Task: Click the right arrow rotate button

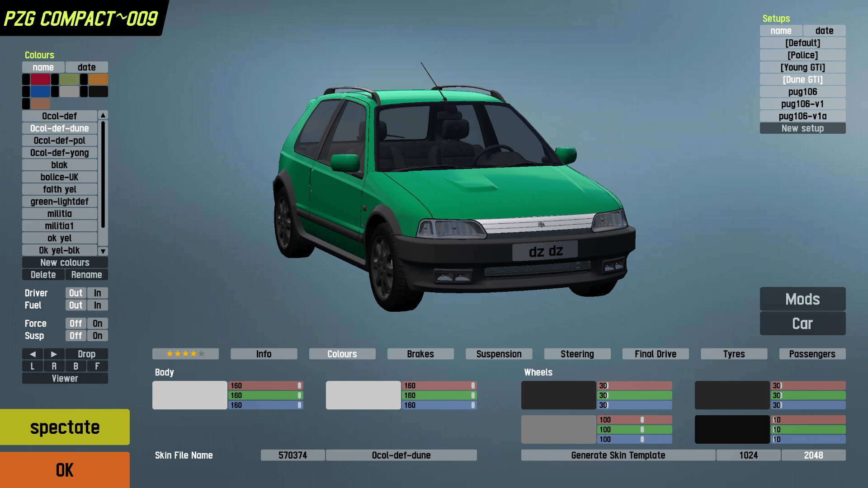Action: pos(54,354)
